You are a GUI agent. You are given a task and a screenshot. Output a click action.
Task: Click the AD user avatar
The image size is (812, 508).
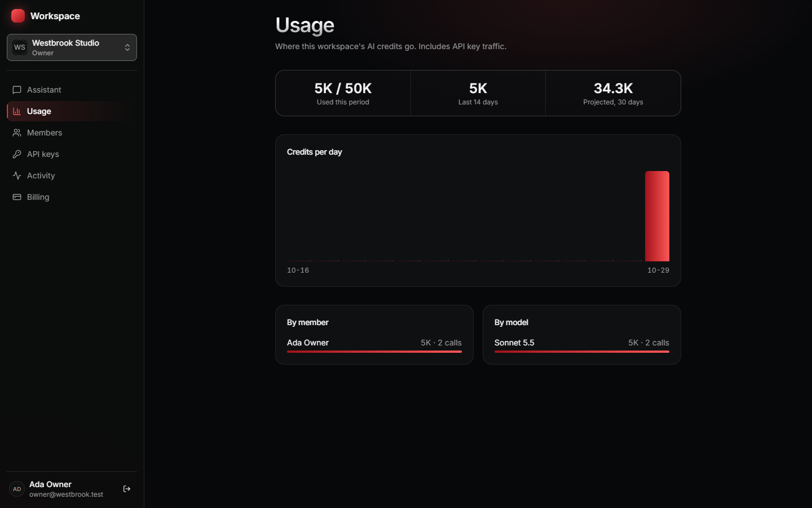click(x=17, y=489)
